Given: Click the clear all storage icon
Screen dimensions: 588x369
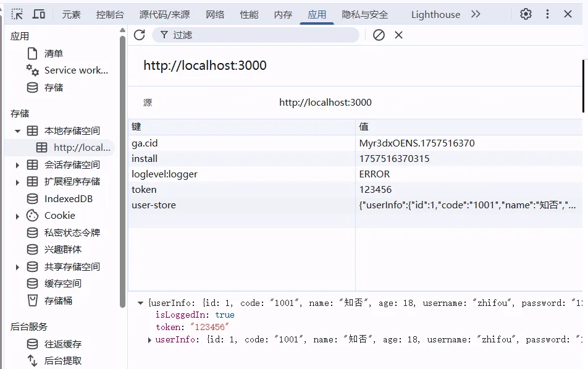Looking at the screenshot, I should [379, 35].
